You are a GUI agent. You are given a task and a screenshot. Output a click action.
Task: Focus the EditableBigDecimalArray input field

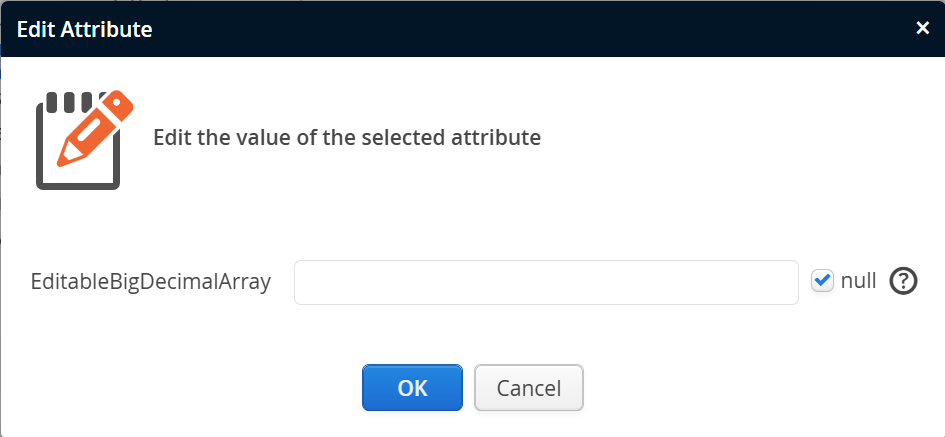point(546,282)
